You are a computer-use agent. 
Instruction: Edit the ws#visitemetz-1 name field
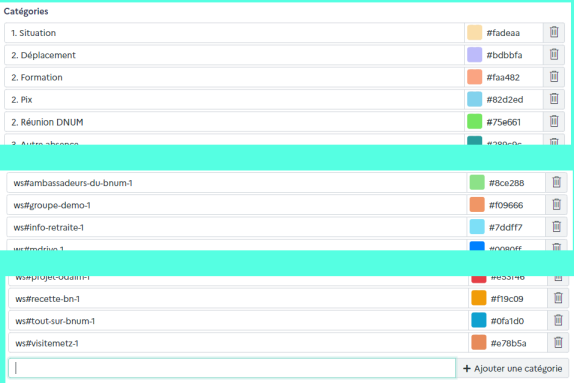pos(239,343)
